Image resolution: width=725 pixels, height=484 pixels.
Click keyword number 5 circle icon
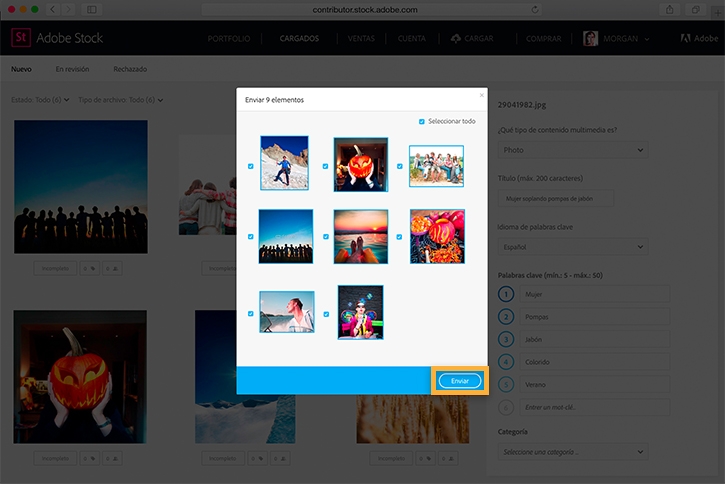click(x=506, y=385)
